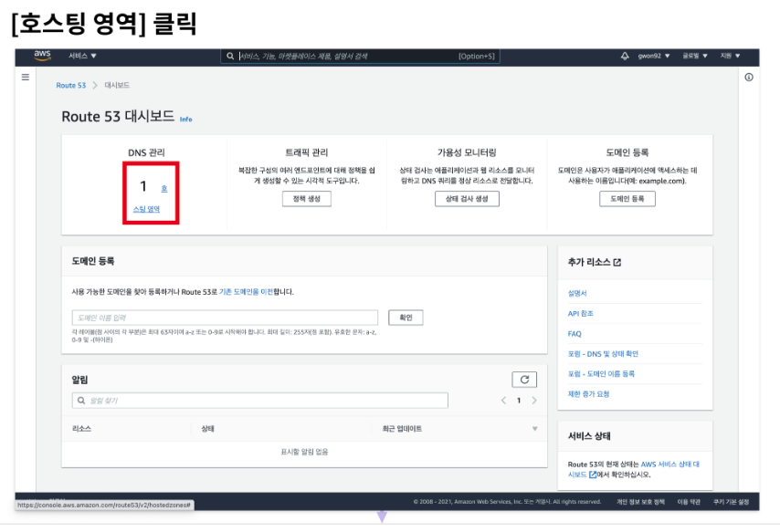Open the 서비스 services dropdown
Screen dimensions: 780x532
[x=82, y=56]
